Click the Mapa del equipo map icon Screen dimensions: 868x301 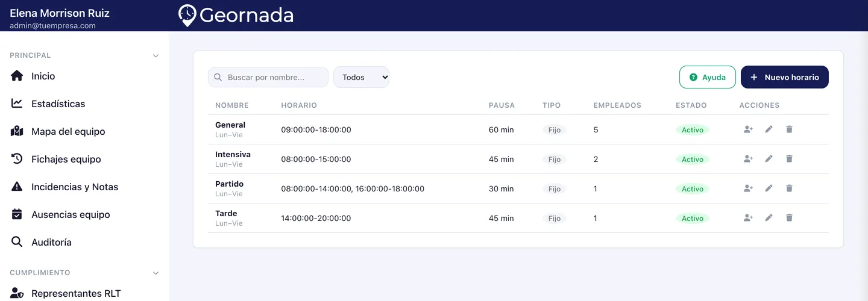(17, 131)
